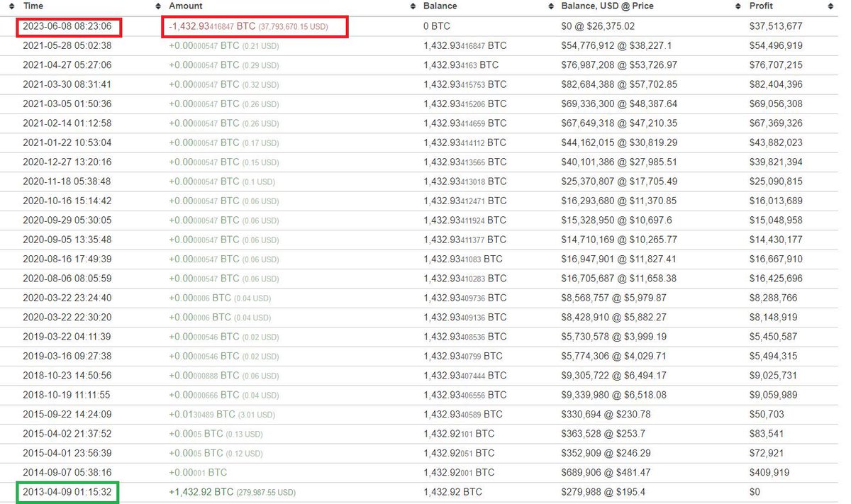Viewport: 851px width, 504px height.
Task: Select the timestamp 2020-03-22 23:24:40
Action: 67,298
